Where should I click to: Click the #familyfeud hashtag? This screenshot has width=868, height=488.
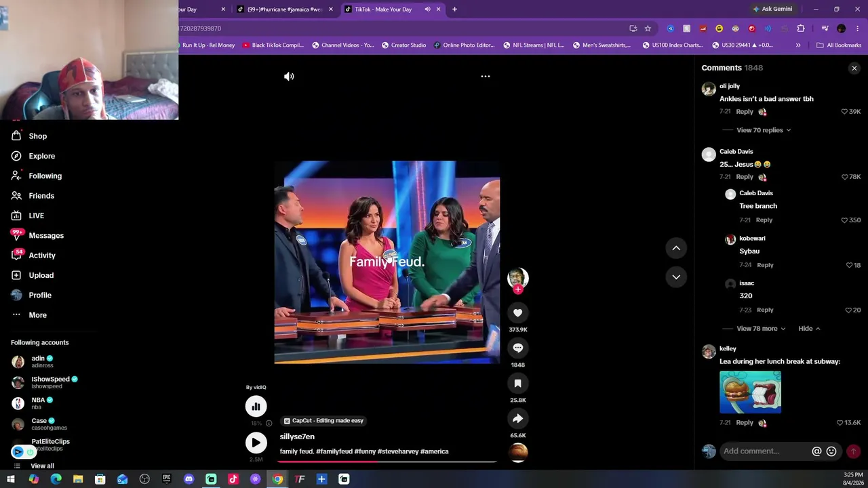click(334, 451)
